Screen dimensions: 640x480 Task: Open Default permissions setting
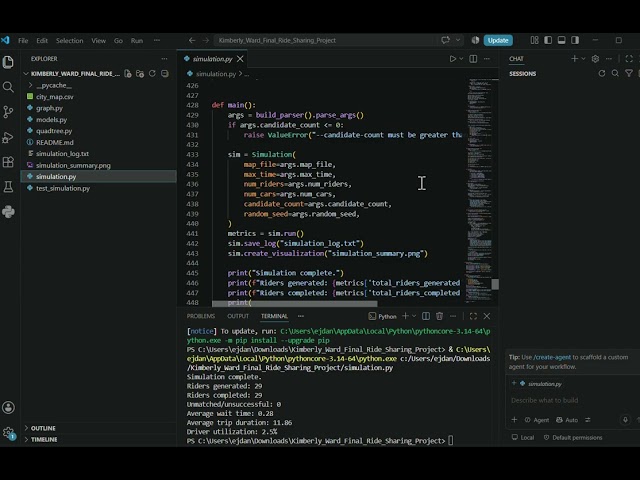tap(573, 437)
